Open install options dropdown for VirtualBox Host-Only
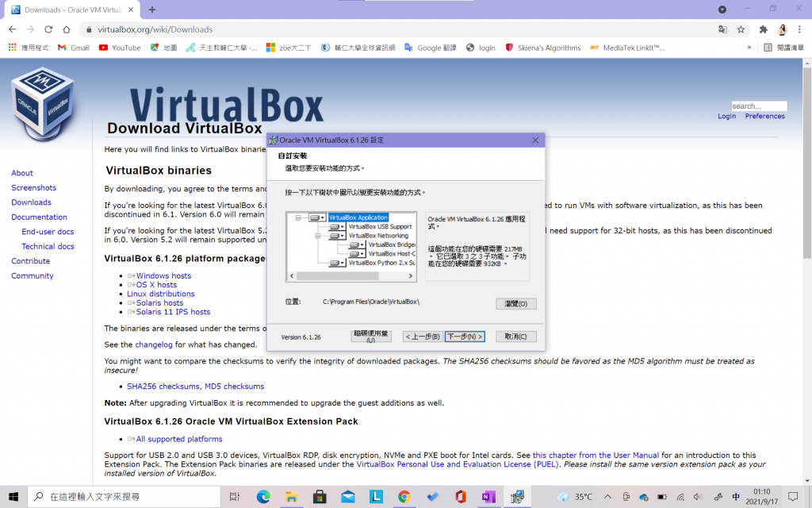This screenshot has height=508, width=812. click(357, 254)
